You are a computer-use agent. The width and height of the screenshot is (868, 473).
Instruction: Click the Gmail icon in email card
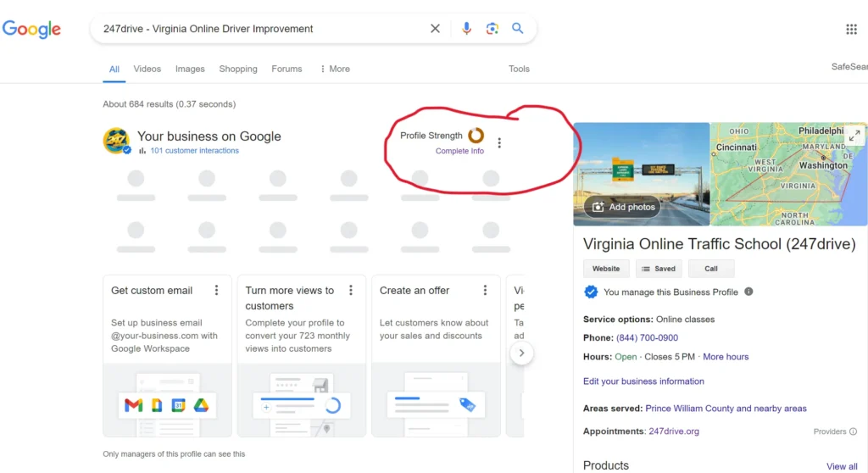coord(133,405)
